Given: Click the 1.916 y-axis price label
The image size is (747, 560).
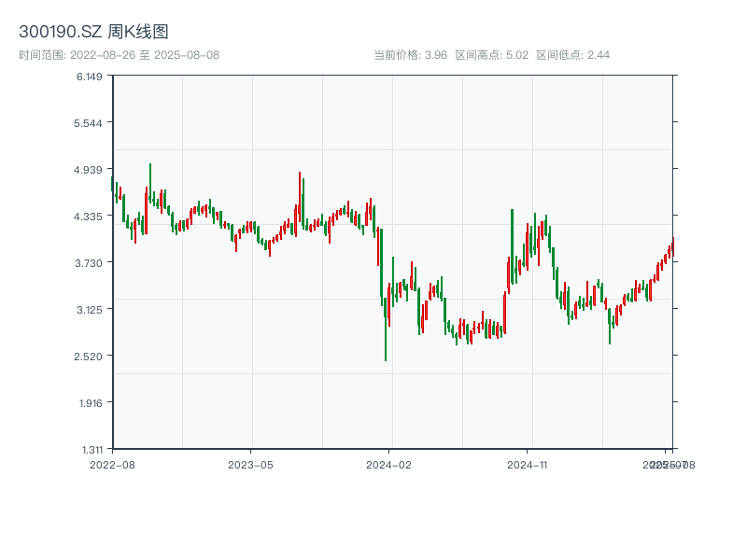Looking at the screenshot, I should pyautogui.click(x=89, y=403).
